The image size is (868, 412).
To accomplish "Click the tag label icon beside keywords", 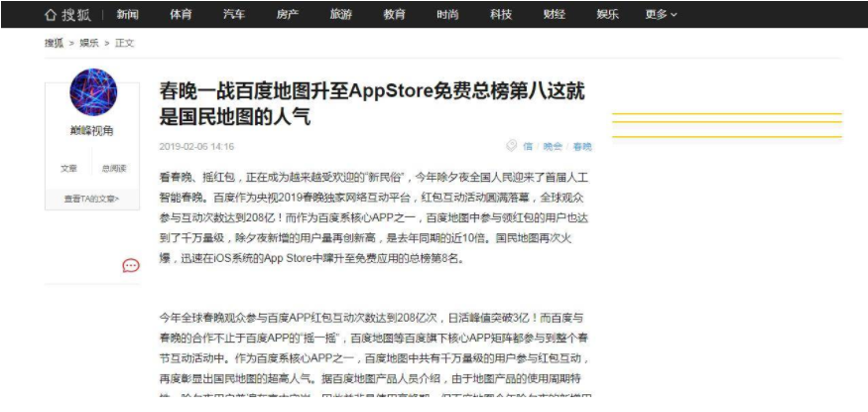I will click(x=512, y=146).
